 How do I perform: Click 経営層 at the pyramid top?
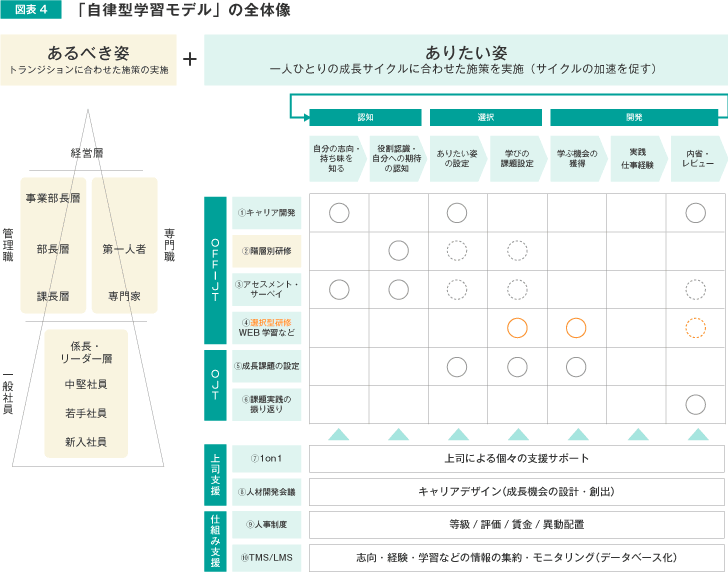87,153
